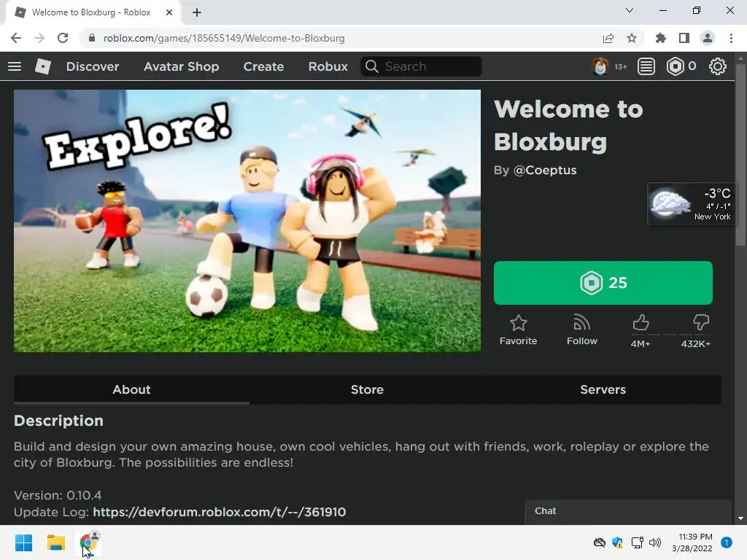Viewport: 747px width, 560px height.
Task: Click the New York weather widget
Action: [692, 204]
